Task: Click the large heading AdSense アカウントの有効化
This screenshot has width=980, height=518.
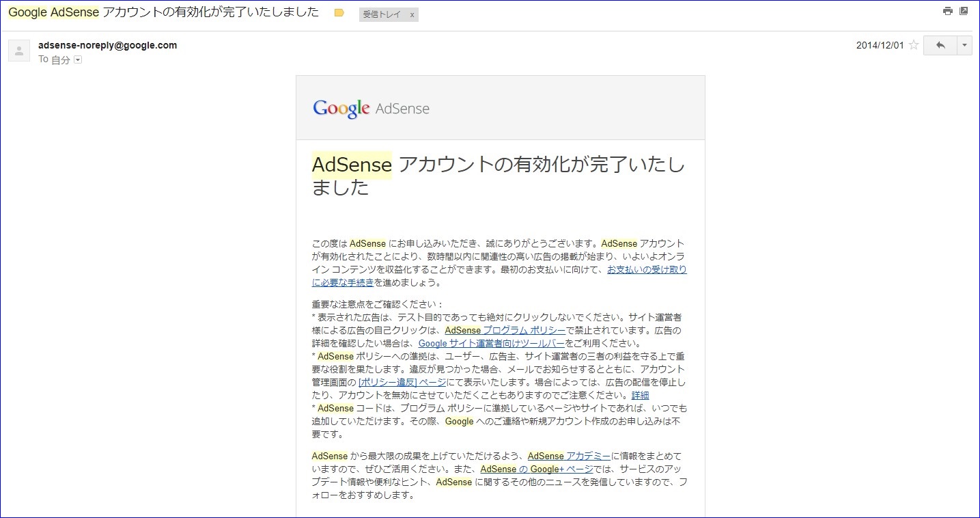Action: 499,176
